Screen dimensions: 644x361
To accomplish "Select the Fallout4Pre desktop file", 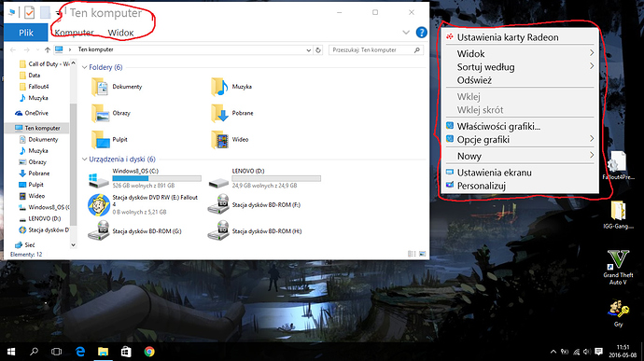I will click(618, 165).
